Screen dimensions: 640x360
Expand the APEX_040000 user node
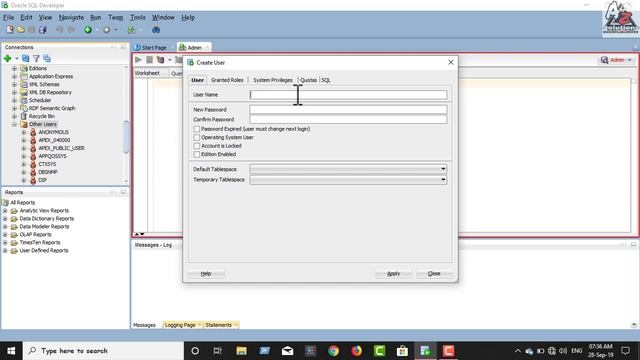(24, 140)
